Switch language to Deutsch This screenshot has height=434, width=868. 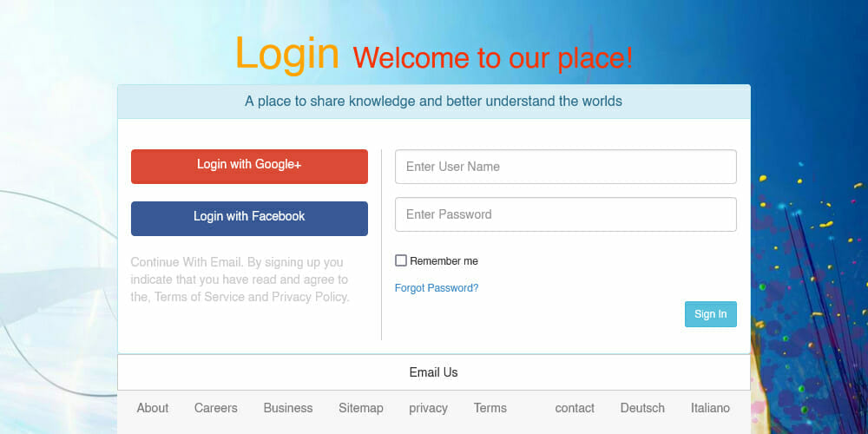point(642,408)
